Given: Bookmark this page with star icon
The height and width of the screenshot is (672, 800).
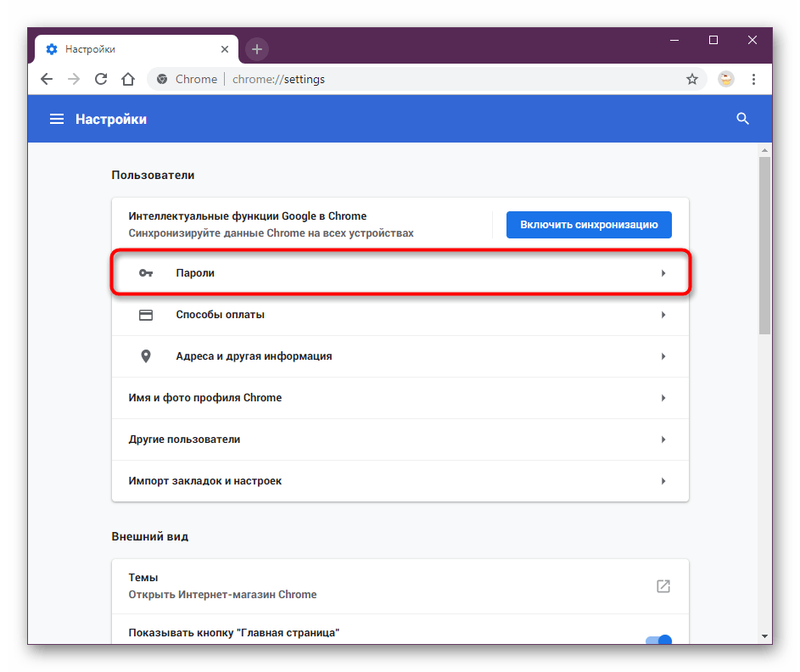Looking at the screenshot, I should point(692,79).
